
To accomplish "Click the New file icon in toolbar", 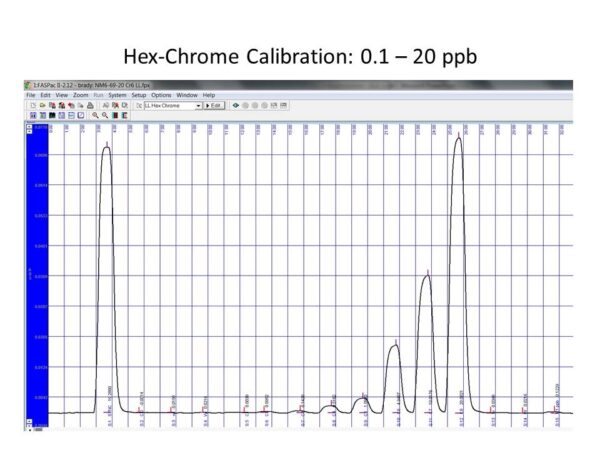I will (32, 105).
